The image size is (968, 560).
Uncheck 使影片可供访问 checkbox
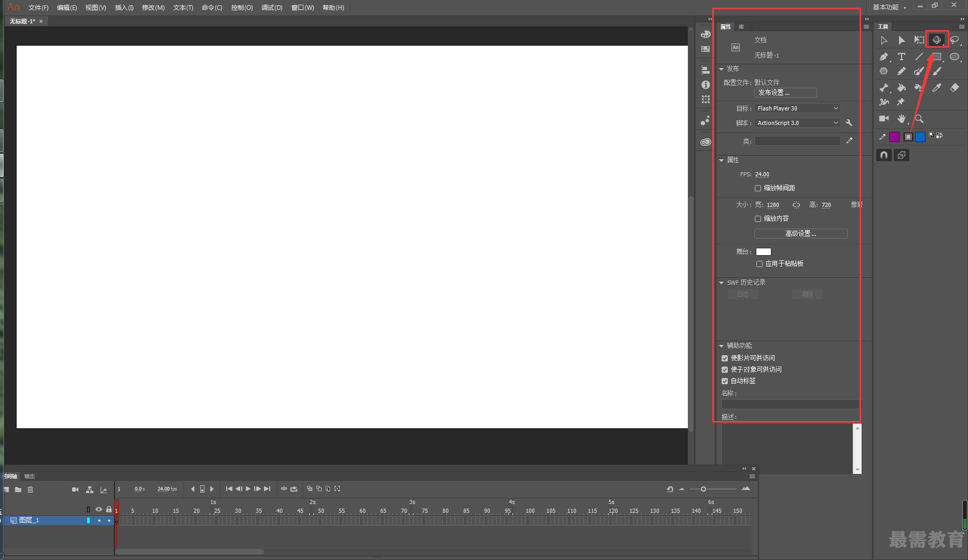pyautogui.click(x=725, y=358)
